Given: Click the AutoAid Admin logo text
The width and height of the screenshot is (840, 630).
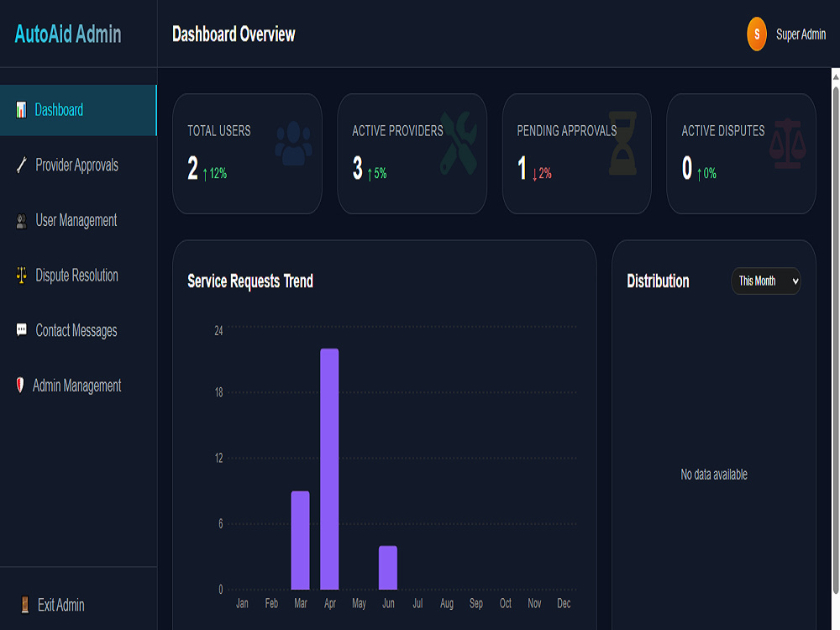Looking at the screenshot, I should tap(68, 34).
